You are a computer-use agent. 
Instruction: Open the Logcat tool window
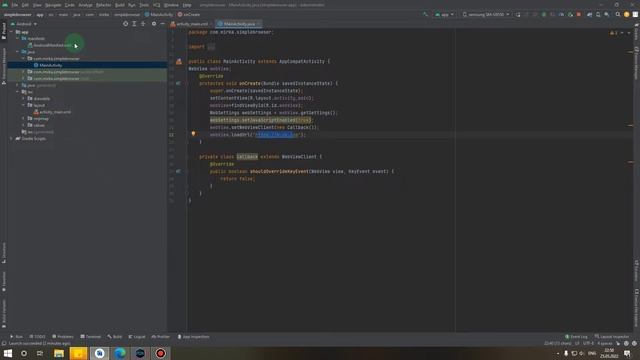[137, 337]
